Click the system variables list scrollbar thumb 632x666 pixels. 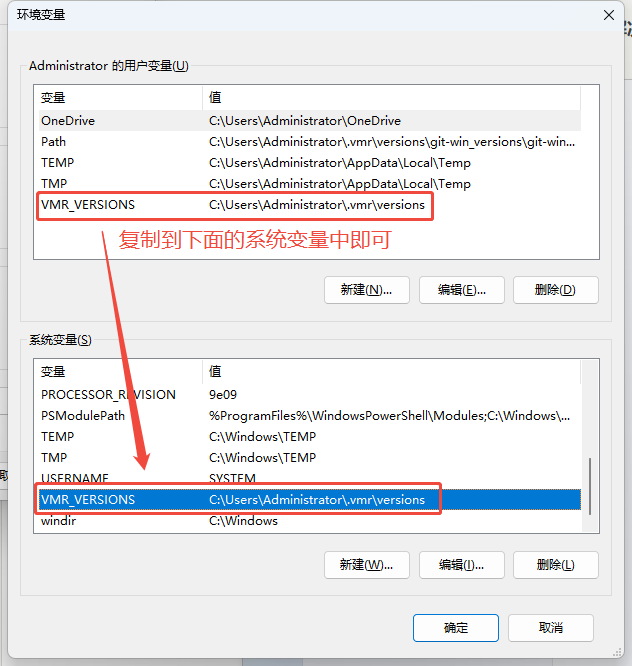tap(590, 486)
